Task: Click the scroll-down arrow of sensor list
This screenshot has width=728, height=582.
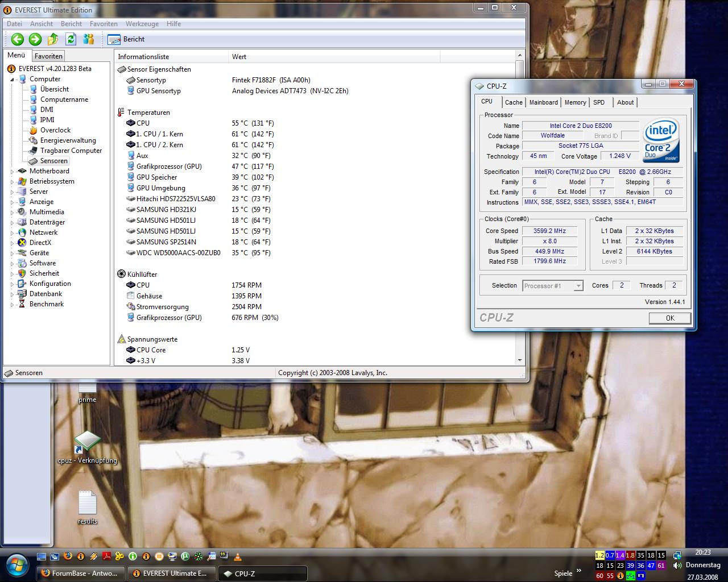Action: tap(519, 360)
